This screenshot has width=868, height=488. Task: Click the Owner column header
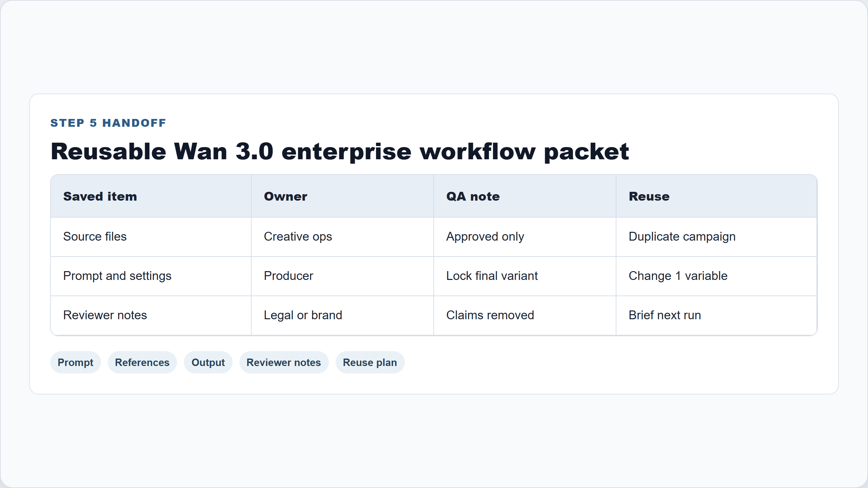(342, 196)
